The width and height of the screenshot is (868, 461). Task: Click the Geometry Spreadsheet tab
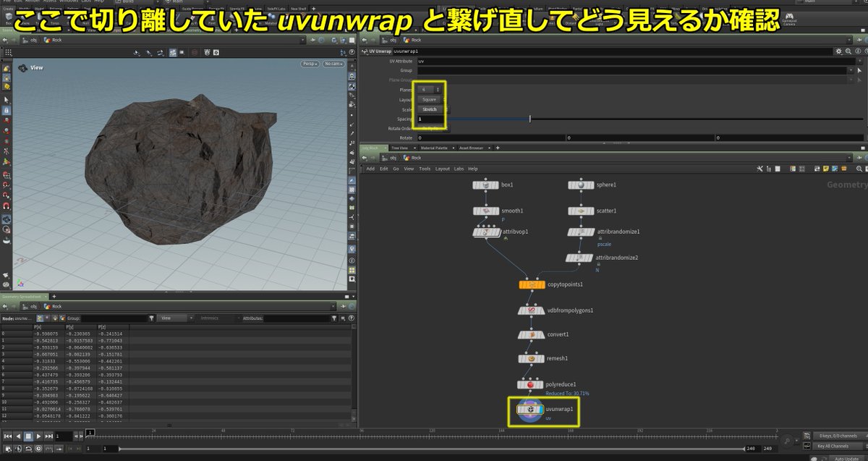(23, 297)
